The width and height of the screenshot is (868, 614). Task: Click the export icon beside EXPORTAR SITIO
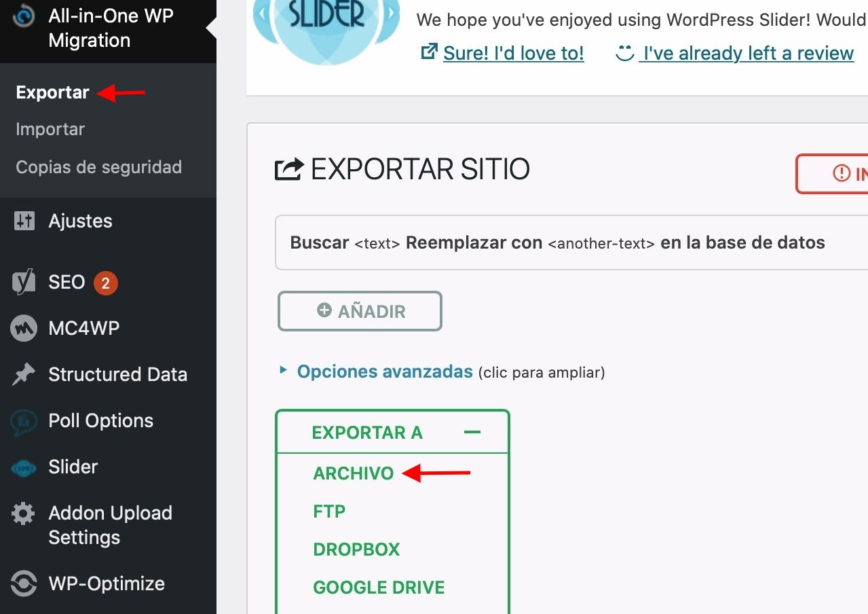coord(289,169)
